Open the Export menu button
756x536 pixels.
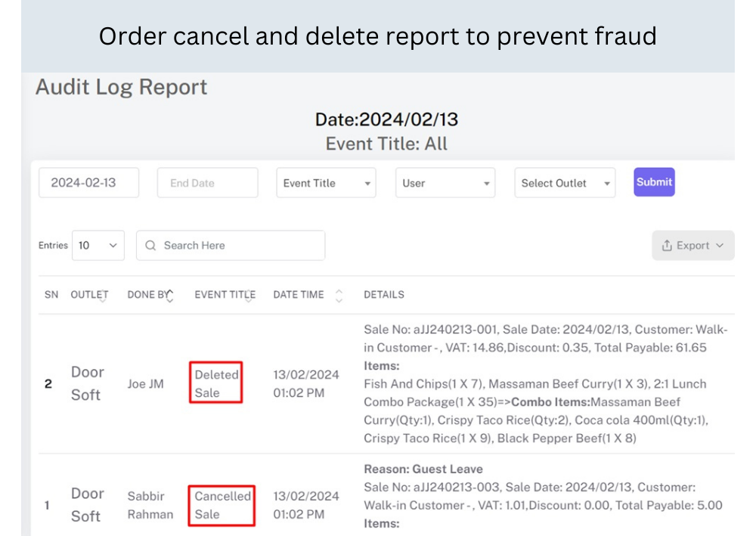pyautogui.click(x=693, y=246)
